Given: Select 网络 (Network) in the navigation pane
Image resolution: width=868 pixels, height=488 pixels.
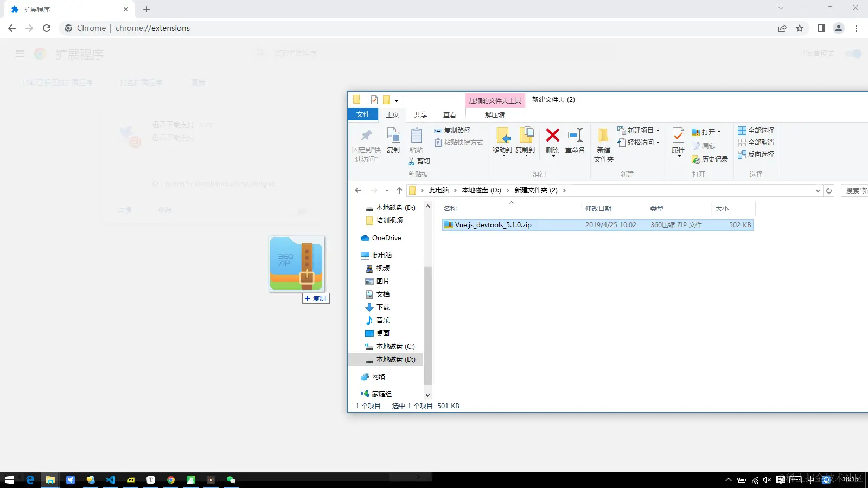Looking at the screenshot, I should pos(373,377).
